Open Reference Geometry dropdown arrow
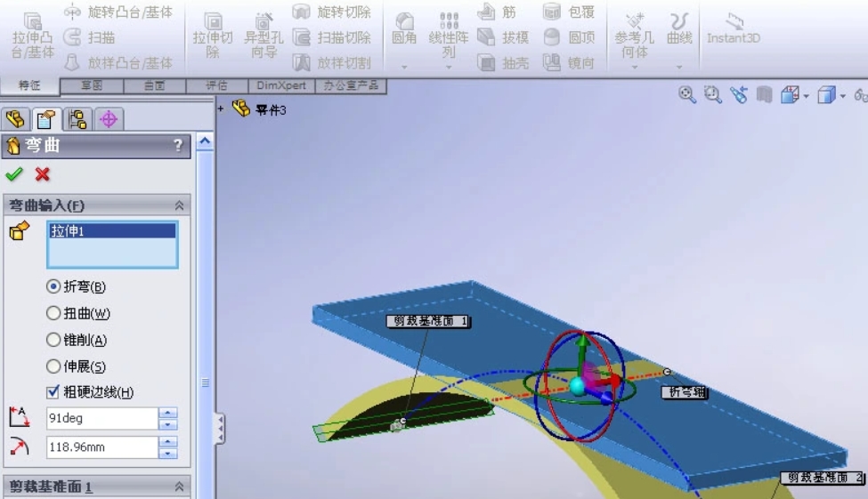The width and height of the screenshot is (868, 499). click(x=635, y=67)
